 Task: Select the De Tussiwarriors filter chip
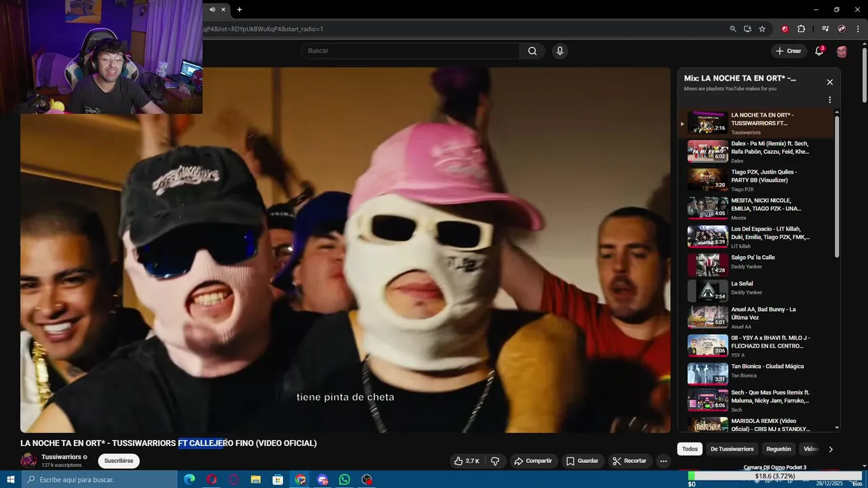point(732,449)
